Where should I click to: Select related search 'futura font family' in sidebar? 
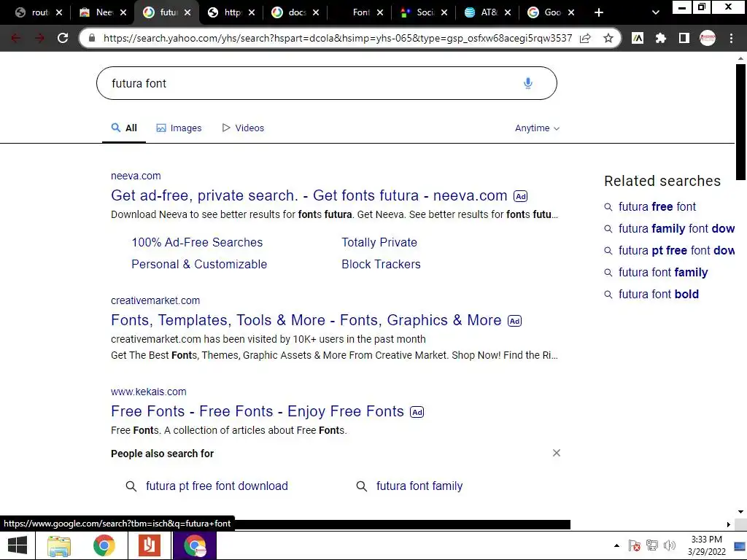tap(663, 273)
